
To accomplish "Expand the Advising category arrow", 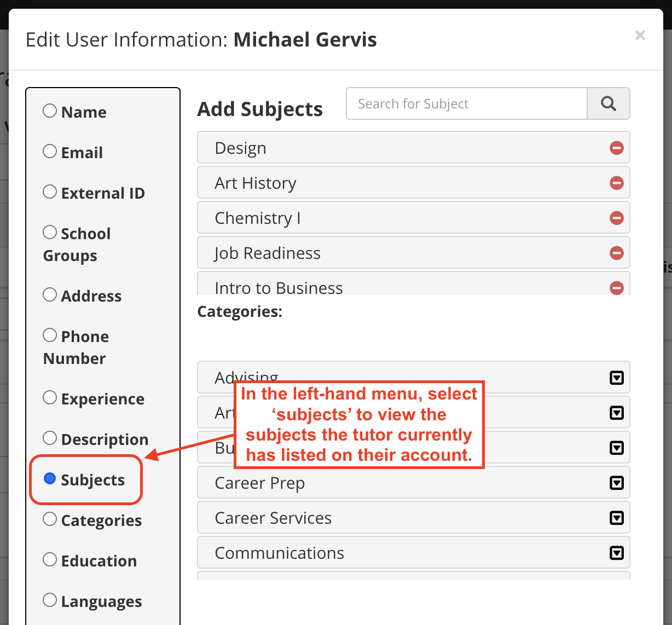I will [617, 378].
